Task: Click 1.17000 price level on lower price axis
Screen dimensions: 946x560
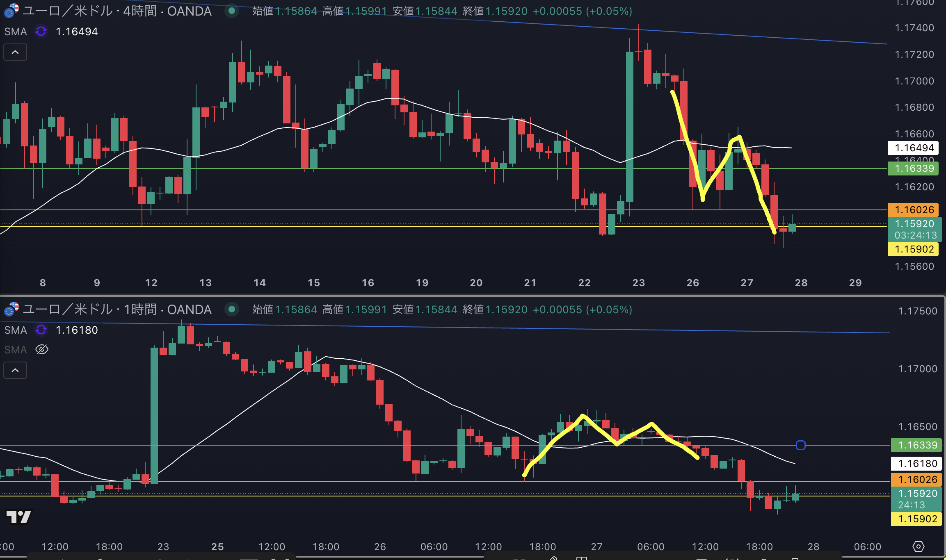Action: [918, 369]
